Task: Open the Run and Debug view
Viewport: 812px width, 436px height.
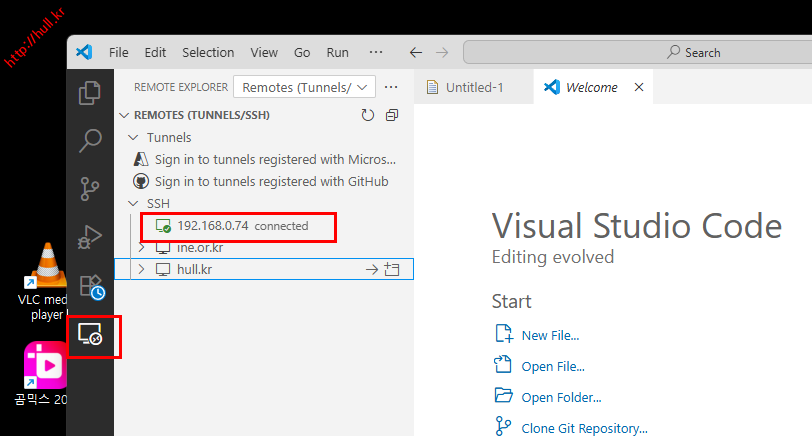Action: pos(90,237)
